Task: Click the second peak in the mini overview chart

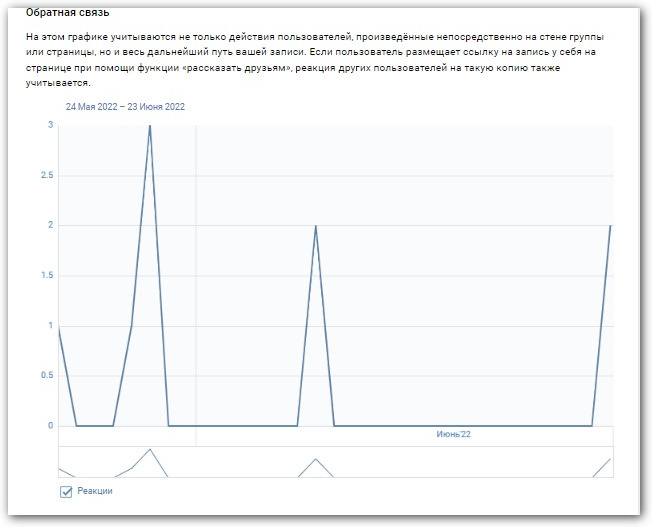Action: click(x=316, y=459)
